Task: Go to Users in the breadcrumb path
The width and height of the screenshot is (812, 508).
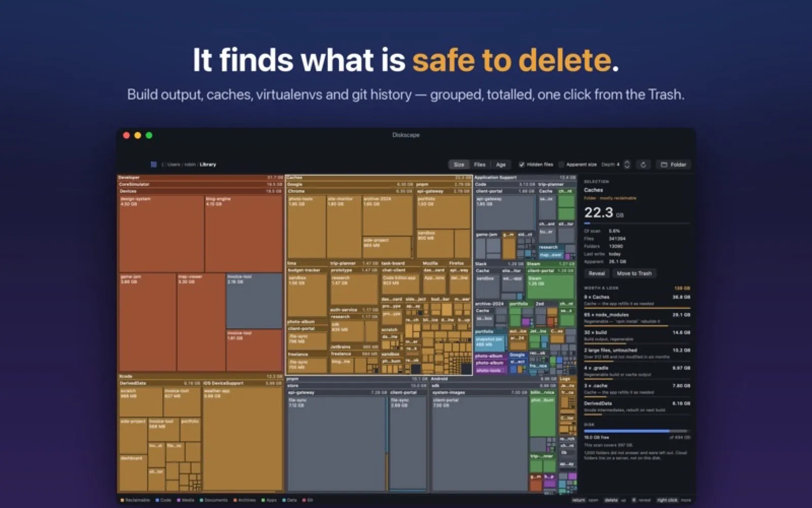Action: [174, 165]
